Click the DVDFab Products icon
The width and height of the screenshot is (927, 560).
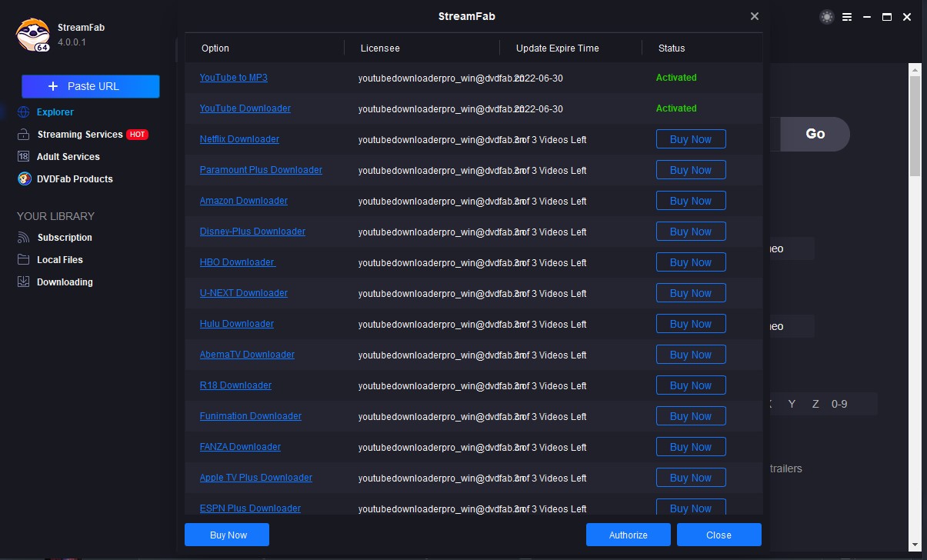click(23, 179)
